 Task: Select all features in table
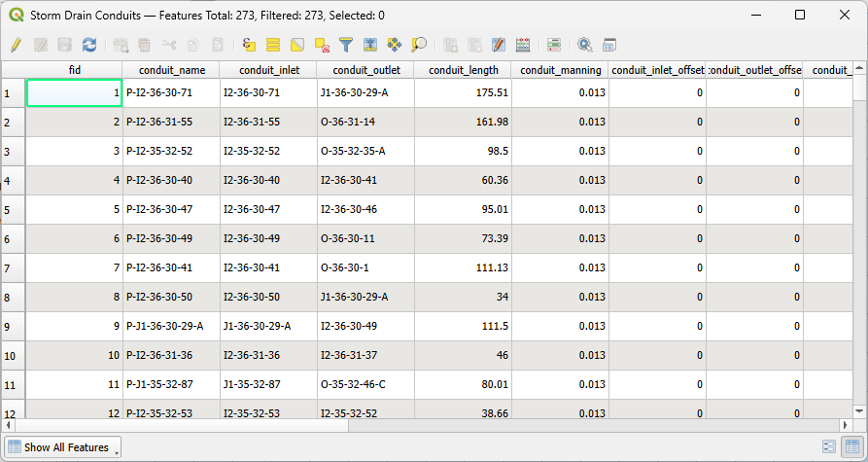273,45
